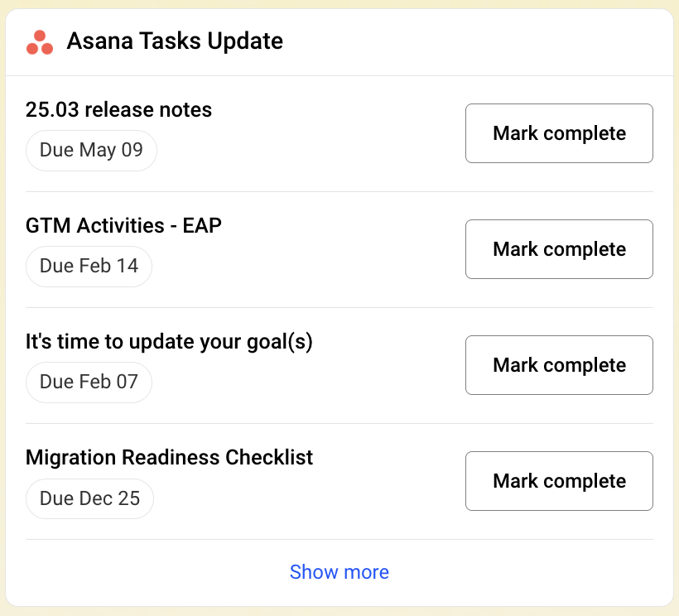The height and width of the screenshot is (616, 679).
Task: Open the Migration Readiness Checklist task
Action: pos(169,457)
